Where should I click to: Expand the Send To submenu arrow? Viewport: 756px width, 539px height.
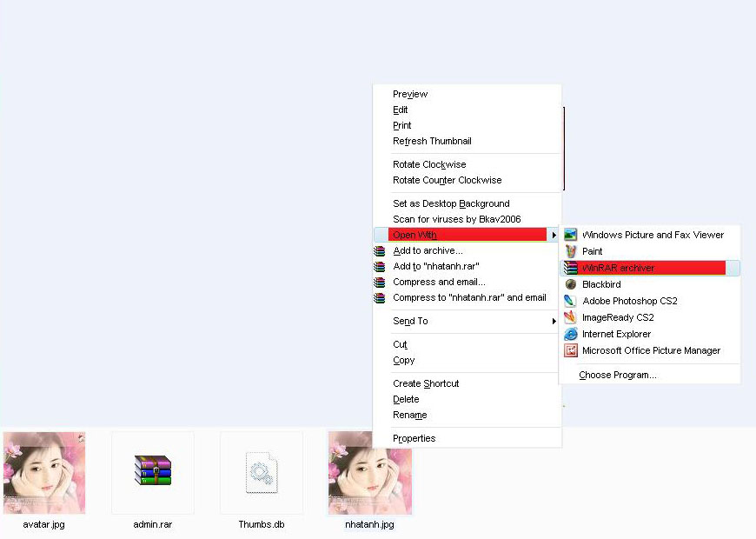(554, 321)
